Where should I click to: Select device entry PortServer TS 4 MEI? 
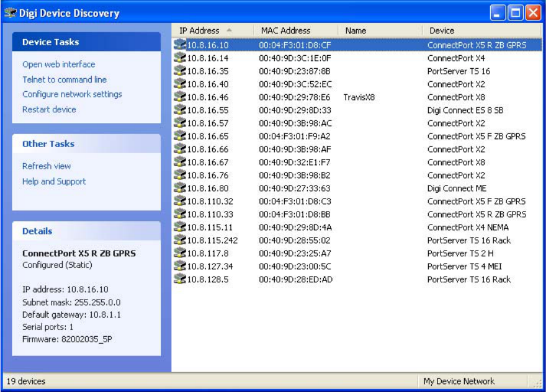coord(465,266)
